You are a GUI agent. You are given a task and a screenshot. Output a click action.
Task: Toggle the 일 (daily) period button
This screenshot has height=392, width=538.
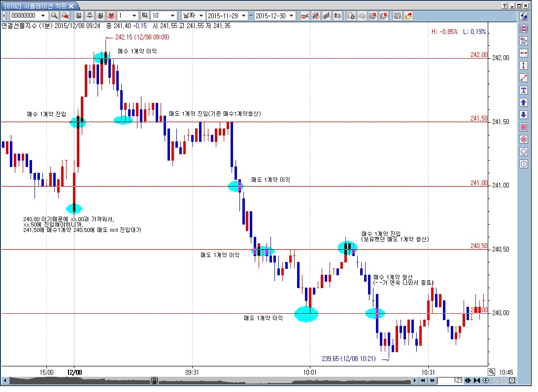click(78, 16)
